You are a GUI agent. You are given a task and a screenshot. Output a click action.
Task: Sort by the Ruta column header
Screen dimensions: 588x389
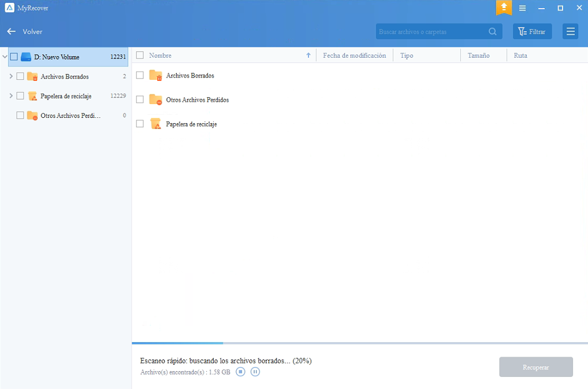[520, 55]
